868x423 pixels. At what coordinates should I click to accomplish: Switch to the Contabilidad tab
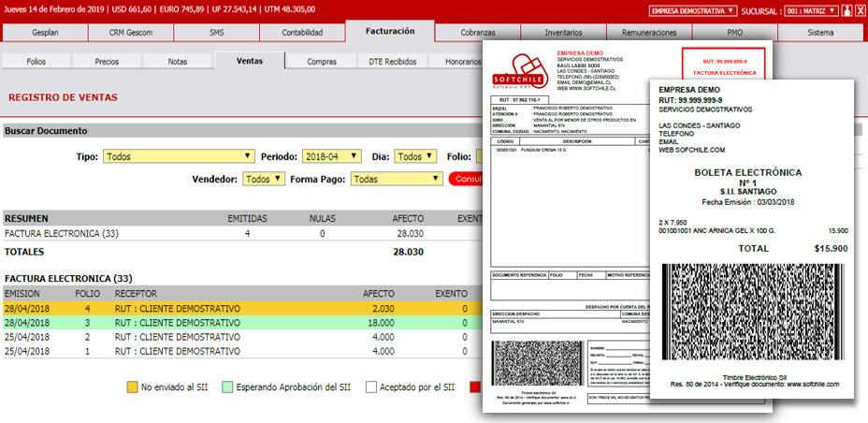pos(301,33)
